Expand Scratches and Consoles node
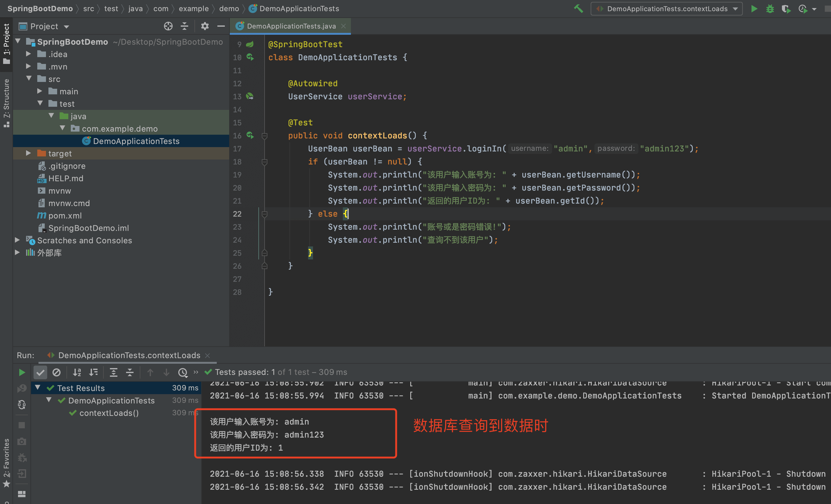The image size is (831, 504). pos(17,240)
